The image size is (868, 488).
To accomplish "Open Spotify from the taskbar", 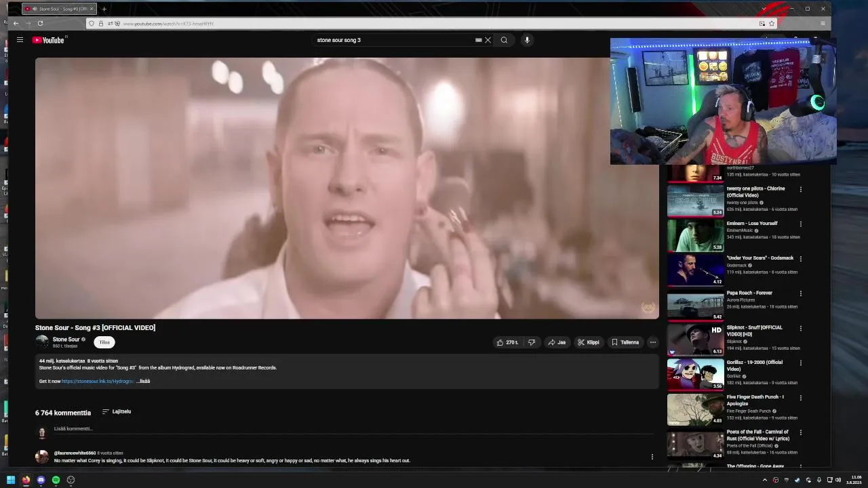I will tap(56, 480).
